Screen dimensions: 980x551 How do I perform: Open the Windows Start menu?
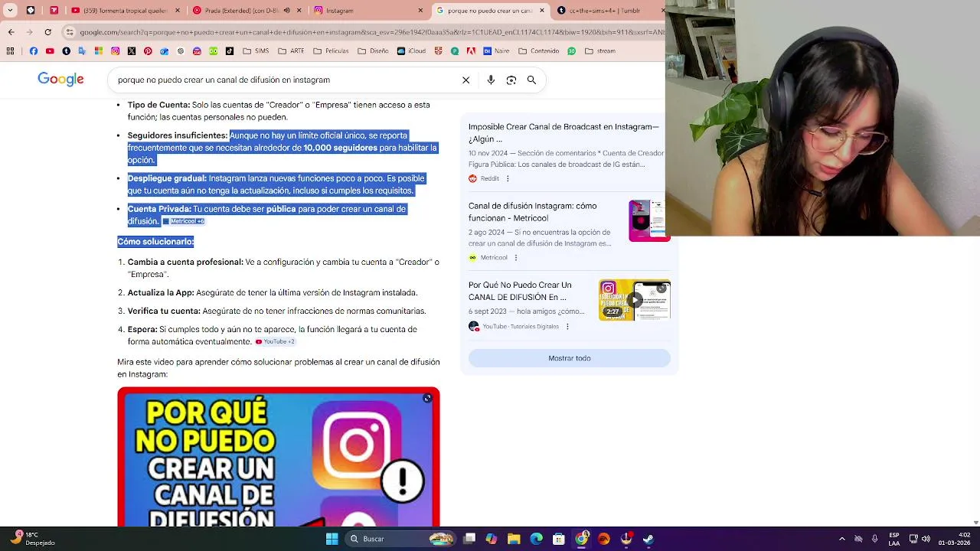[332, 539]
